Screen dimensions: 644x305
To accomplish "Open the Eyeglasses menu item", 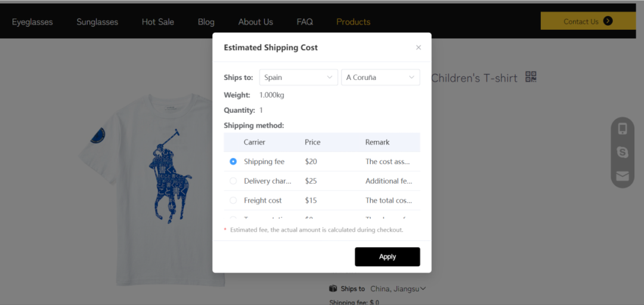I will (32, 22).
